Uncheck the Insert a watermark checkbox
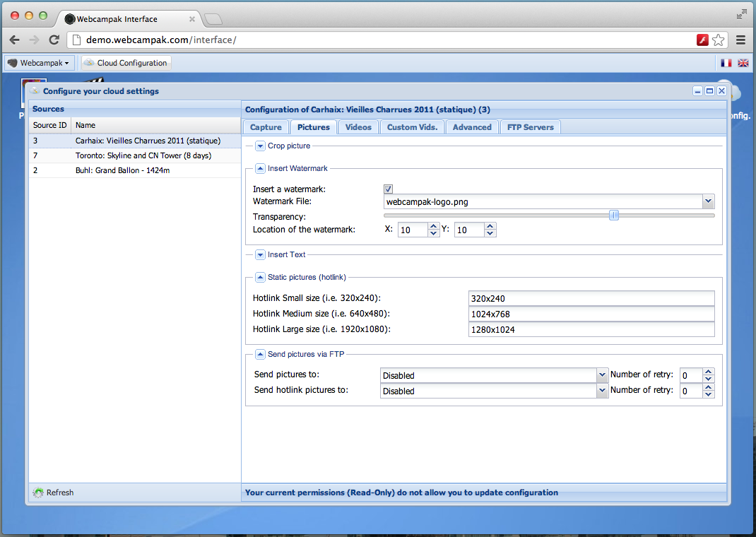The height and width of the screenshot is (537, 756). click(x=388, y=189)
